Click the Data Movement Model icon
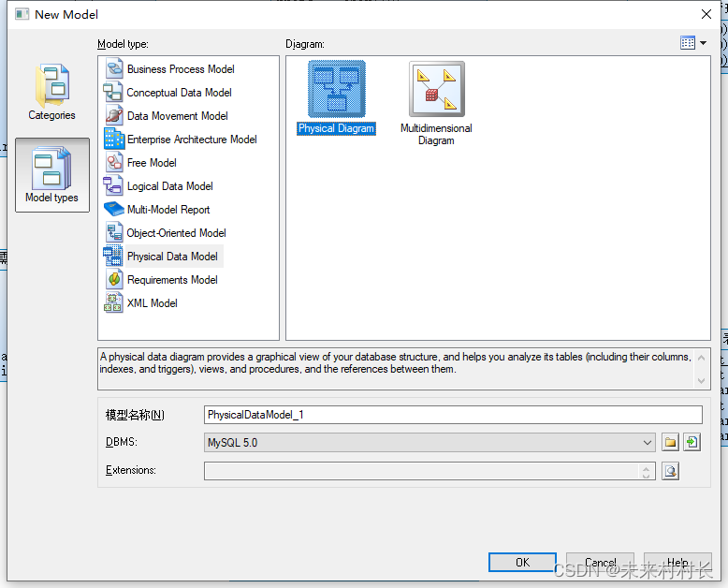Viewport: 728px width, 588px height. point(114,115)
